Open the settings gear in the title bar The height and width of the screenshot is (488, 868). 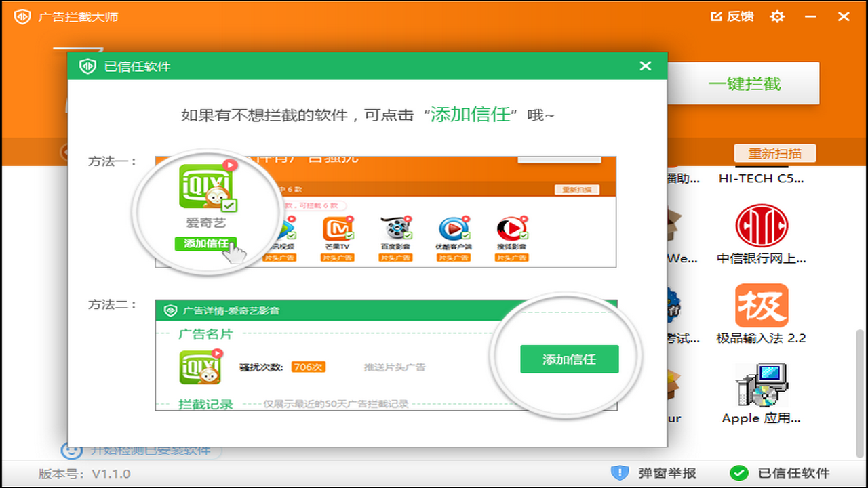click(777, 16)
